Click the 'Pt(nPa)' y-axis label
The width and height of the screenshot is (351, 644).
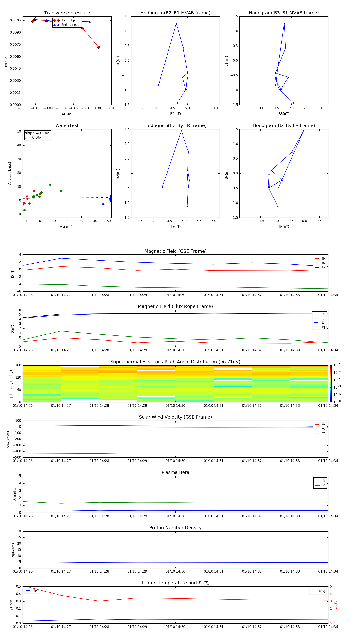(x=6, y=61)
